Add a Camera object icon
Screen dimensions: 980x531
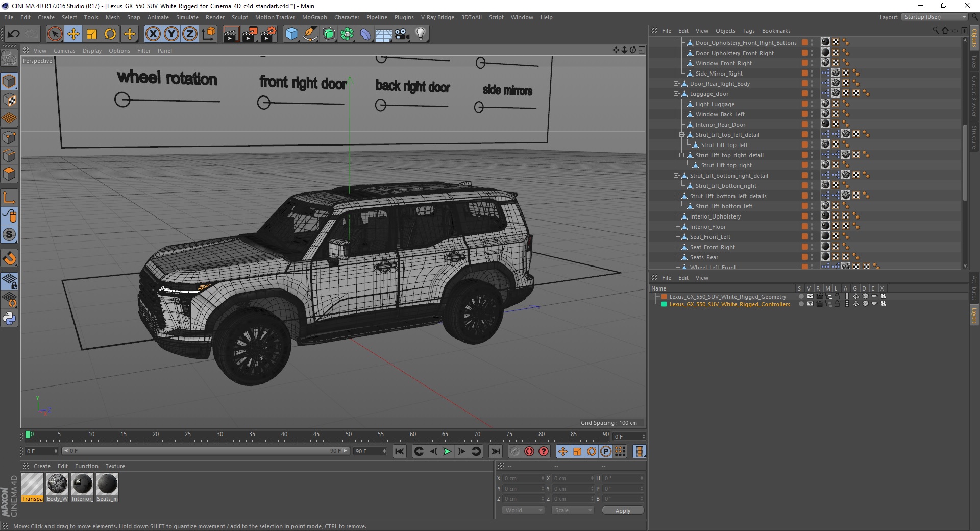click(402, 34)
